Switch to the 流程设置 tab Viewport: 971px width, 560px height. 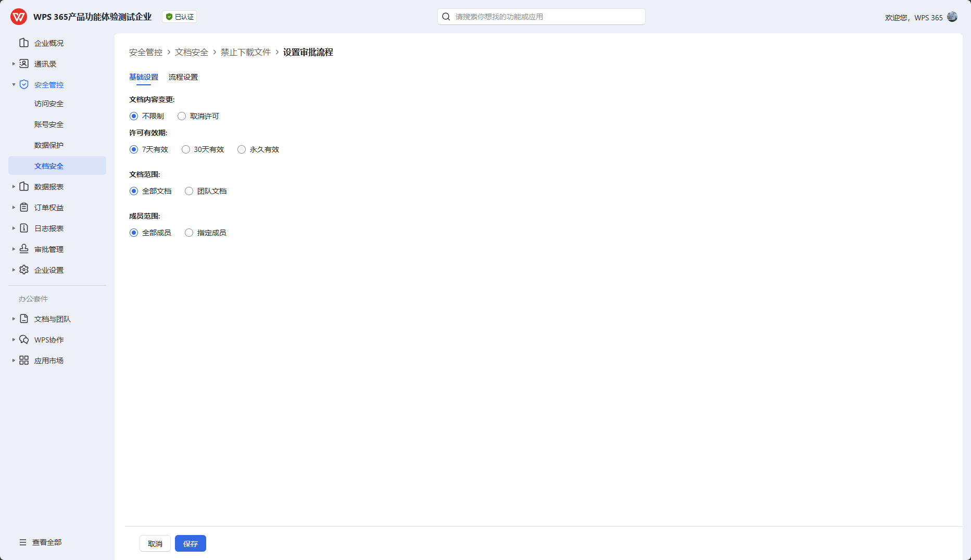(183, 77)
